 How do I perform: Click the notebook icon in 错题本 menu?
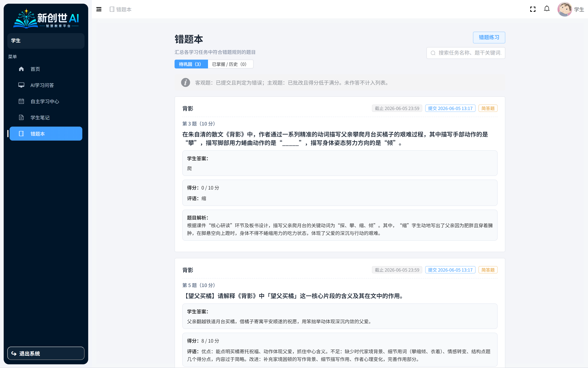click(21, 134)
